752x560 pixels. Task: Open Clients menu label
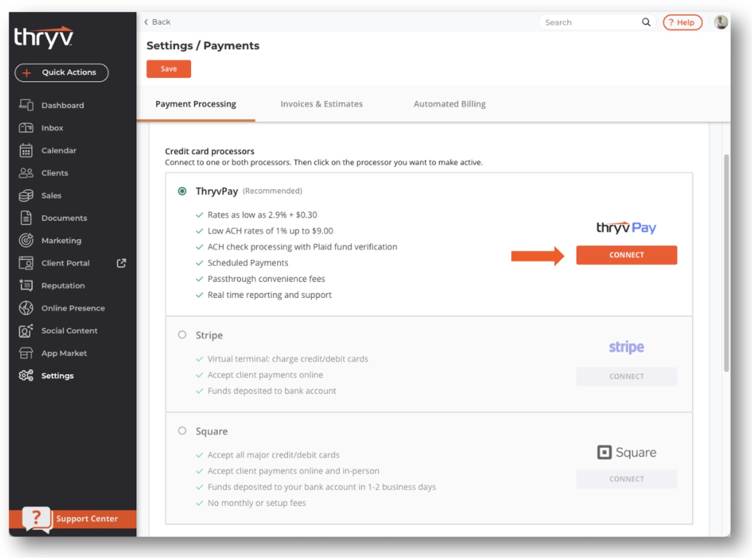point(55,173)
